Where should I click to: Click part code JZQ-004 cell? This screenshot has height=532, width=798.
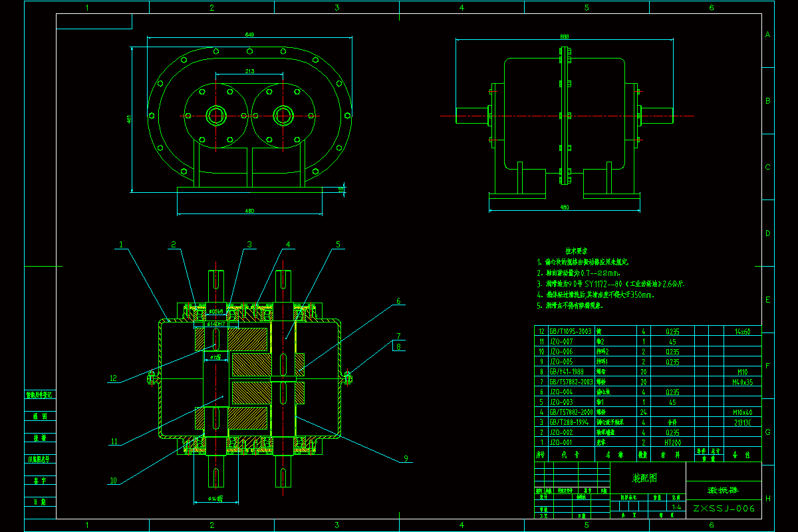(x=563, y=392)
